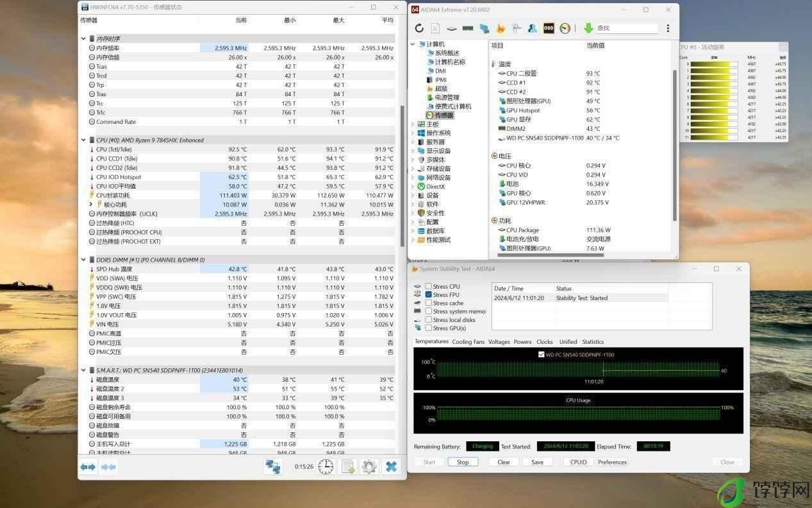Switch to the Voltages tab
The width and height of the screenshot is (812, 508).
(499, 342)
